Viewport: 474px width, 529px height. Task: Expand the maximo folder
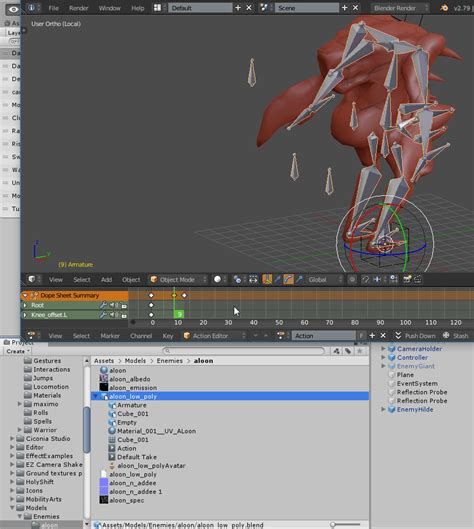pyautogui.click(x=20, y=404)
